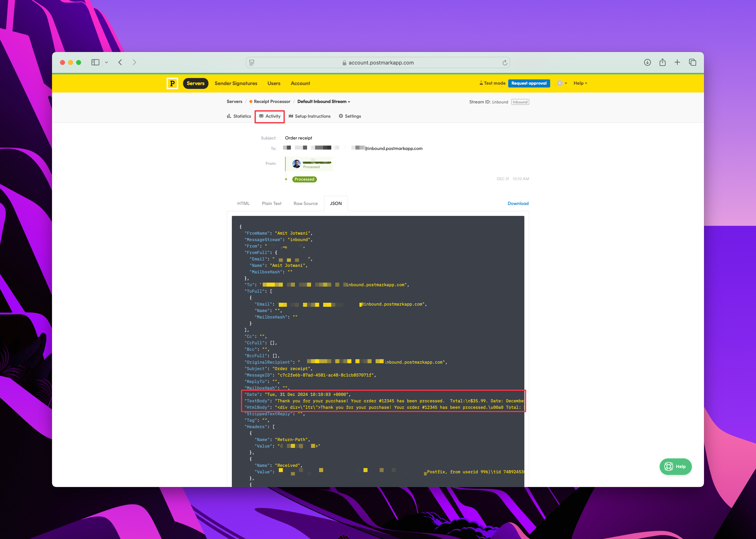Expand the Default Inbound Stream dropdown
This screenshot has height=539, width=756.
[324, 102]
